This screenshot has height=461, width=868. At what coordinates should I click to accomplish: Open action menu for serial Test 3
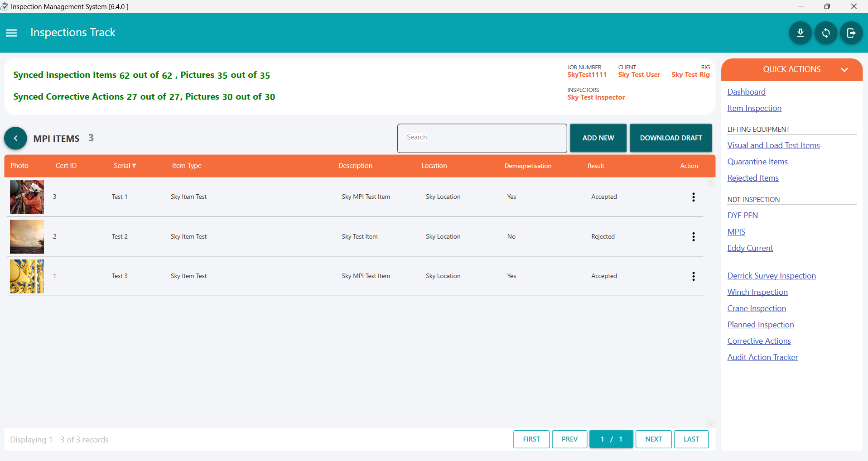click(693, 276)
